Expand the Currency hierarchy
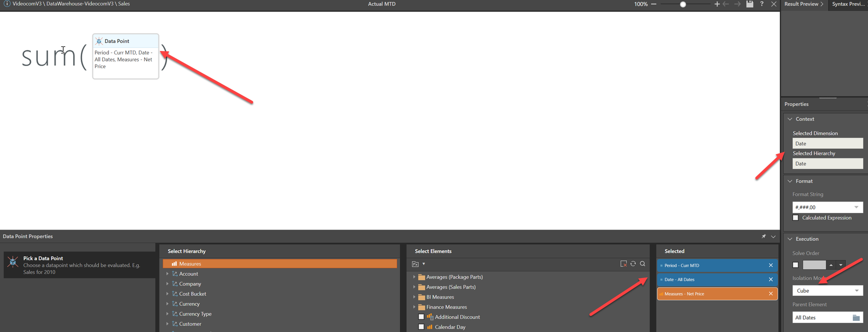 [x=168, y=304]
